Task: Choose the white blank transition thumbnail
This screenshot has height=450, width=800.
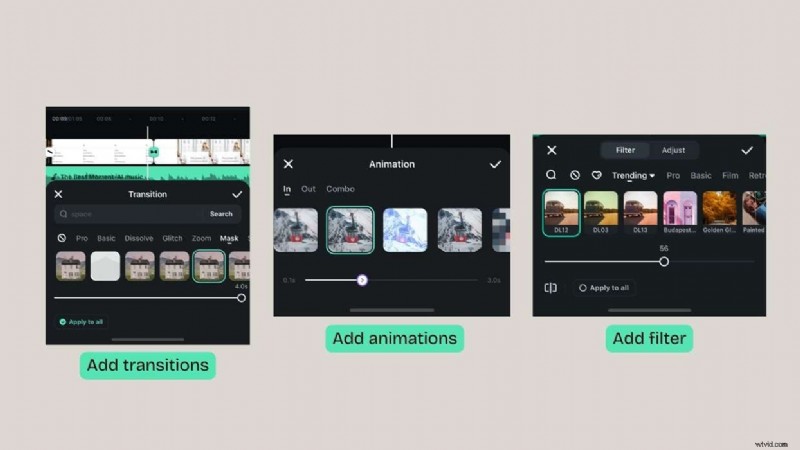Action: [105, 266]
